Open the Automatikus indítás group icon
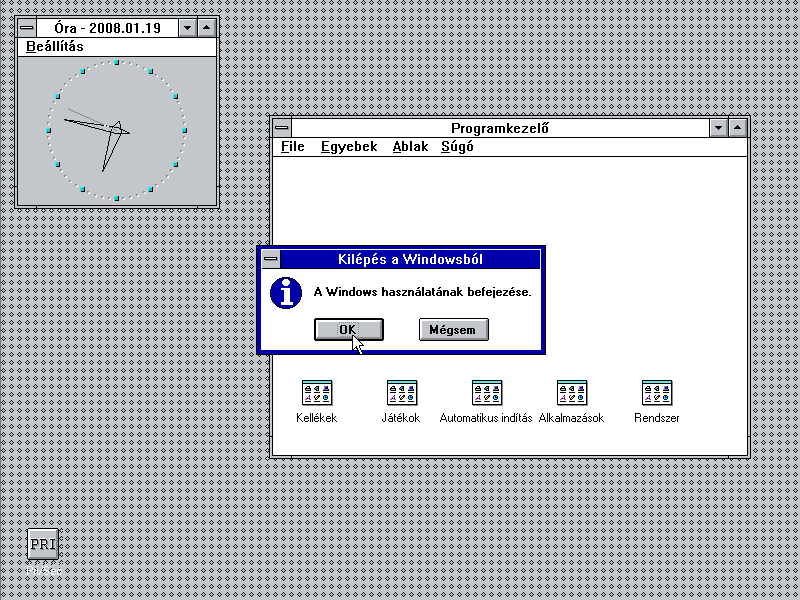The image size is (800, 600). pos(487,393)
